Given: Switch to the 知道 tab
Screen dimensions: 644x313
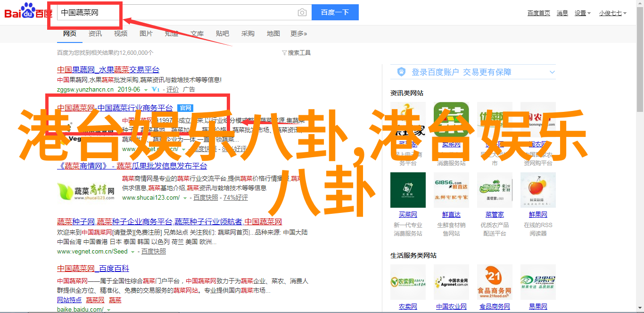Looking at the screenshot, I should (172, 34).
